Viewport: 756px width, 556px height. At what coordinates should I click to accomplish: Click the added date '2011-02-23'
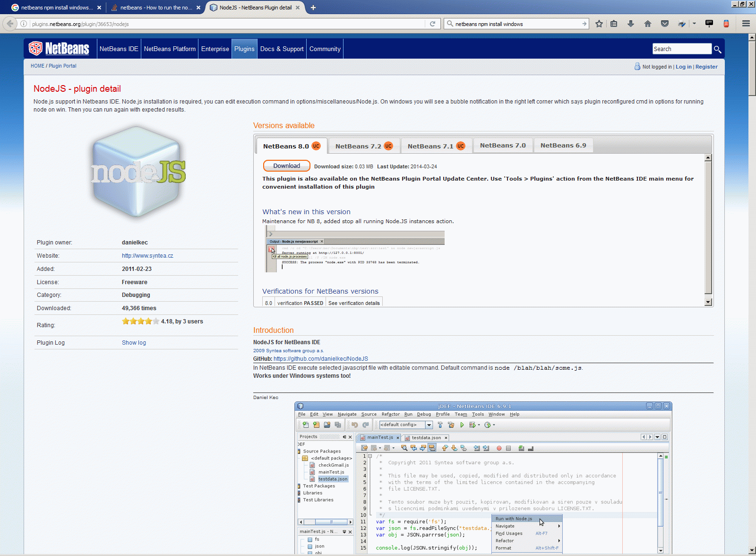[137, 269]
